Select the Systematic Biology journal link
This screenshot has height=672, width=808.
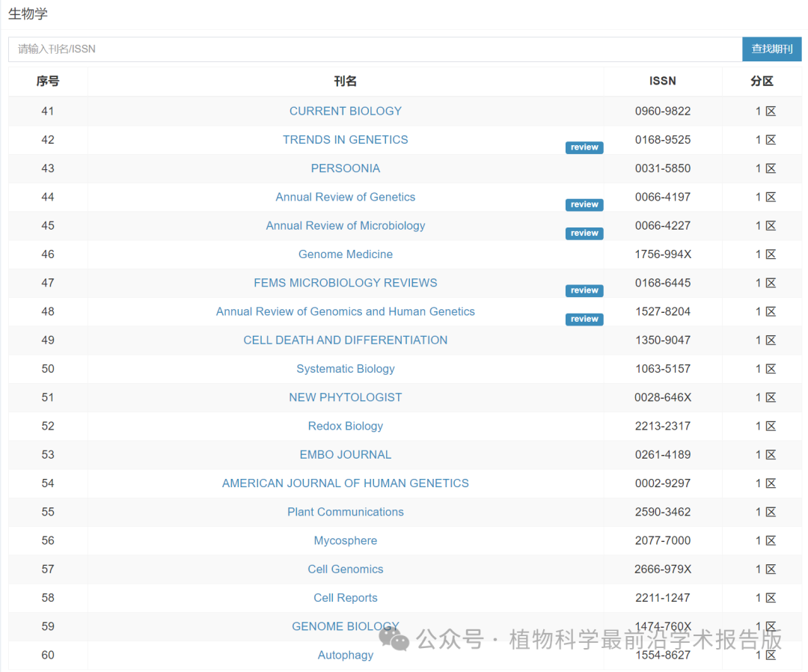[x=345, y=369]
